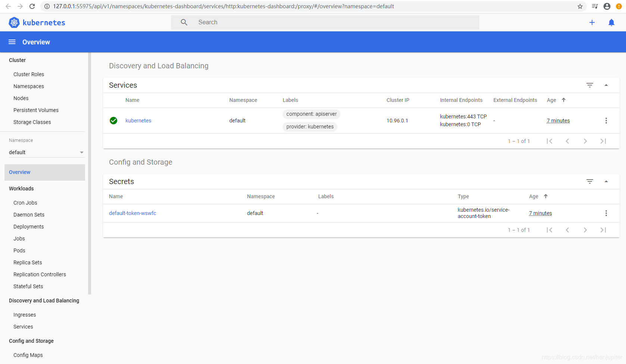626x364 pixels.
Task: Select Overview in sidebar
Action: click(x=45, y=172)
